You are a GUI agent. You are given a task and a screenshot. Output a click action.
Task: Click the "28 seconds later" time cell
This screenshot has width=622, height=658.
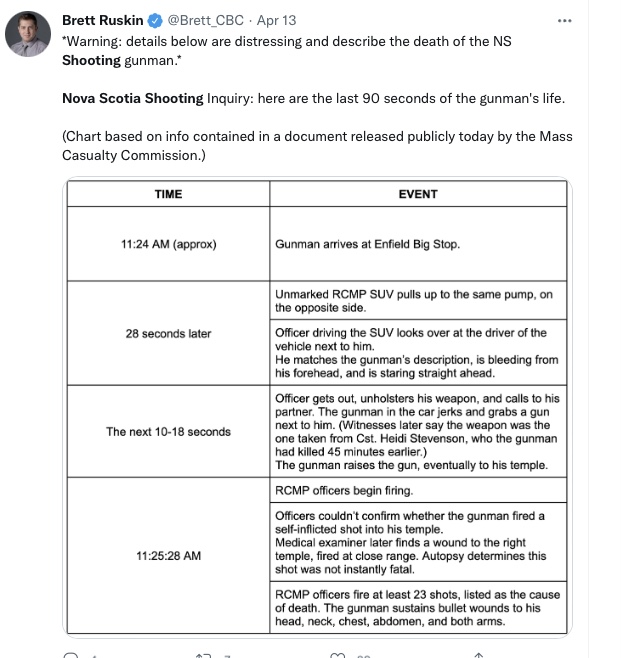tap(168, 333)
